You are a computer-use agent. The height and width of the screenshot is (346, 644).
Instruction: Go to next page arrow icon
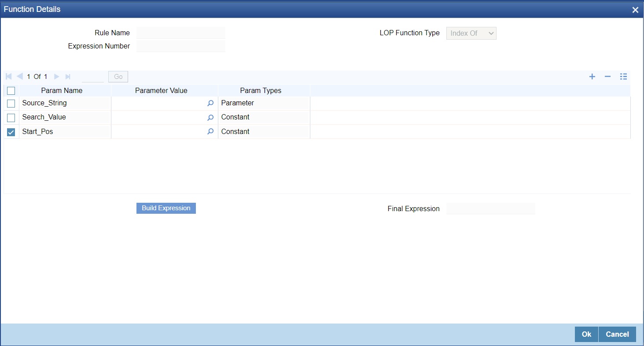(x=57, y=77)
